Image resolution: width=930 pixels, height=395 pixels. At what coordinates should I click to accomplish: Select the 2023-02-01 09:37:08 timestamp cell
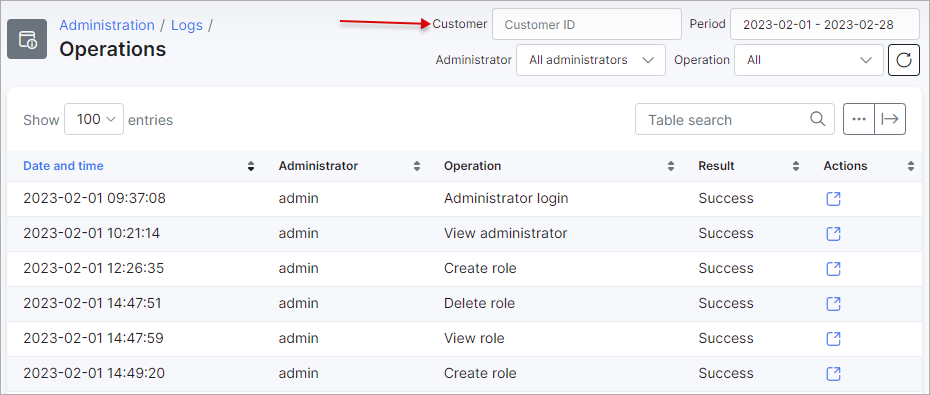94,198
